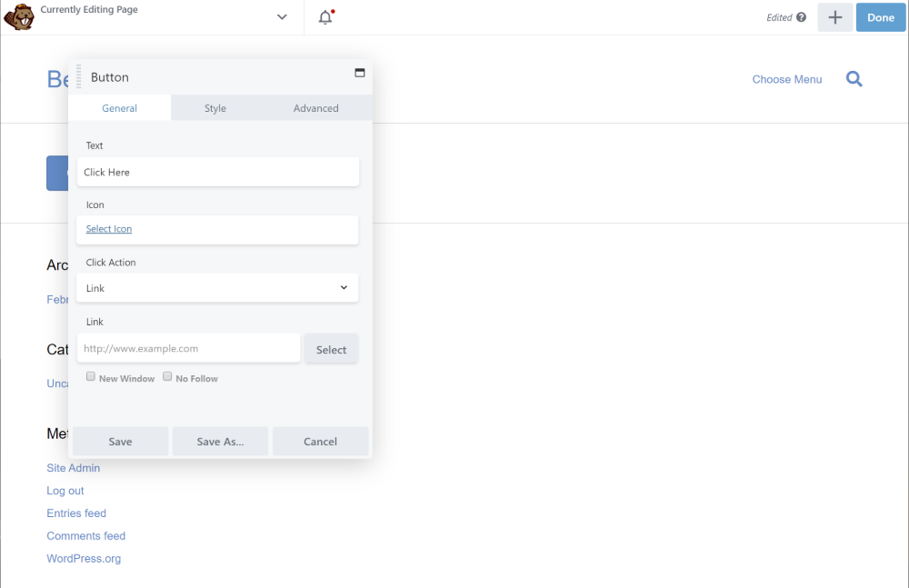Enable the New Window checkbox
Viewport: 909px width, 588px height.
click(x=90, y=376)
